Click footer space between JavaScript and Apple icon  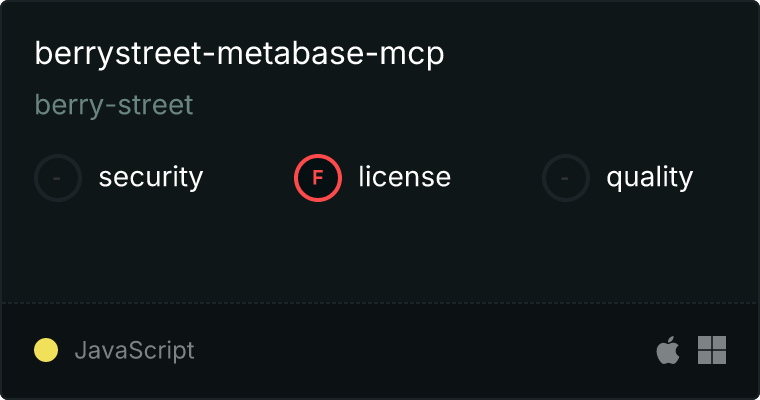[424, 351]
